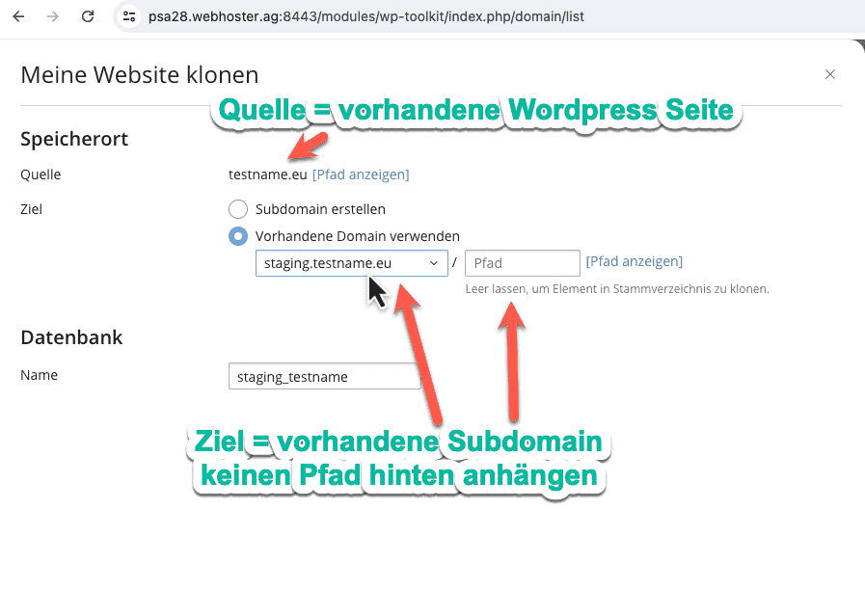This screenshot has width=865, height=616.
Task: Click the green Quelle annotation text
Action: coord(476,112)
